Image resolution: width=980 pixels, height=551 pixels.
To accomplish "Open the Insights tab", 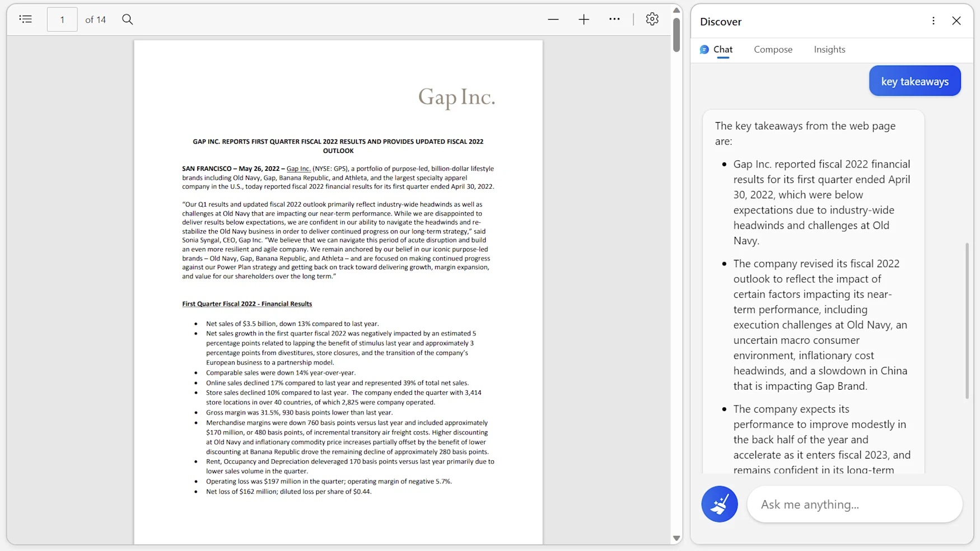I will tap(829, 49).
